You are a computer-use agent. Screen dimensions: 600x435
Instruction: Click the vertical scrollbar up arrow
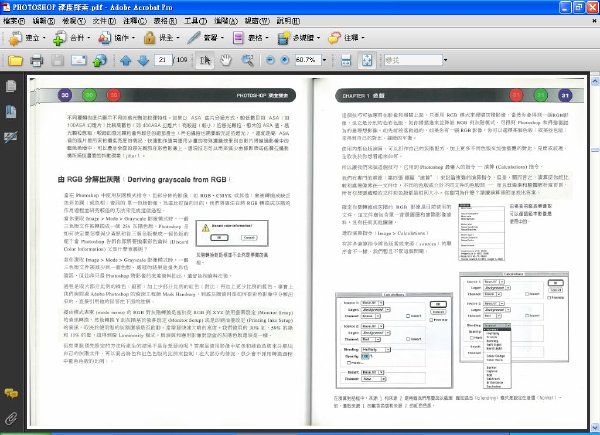click(595, 81)
